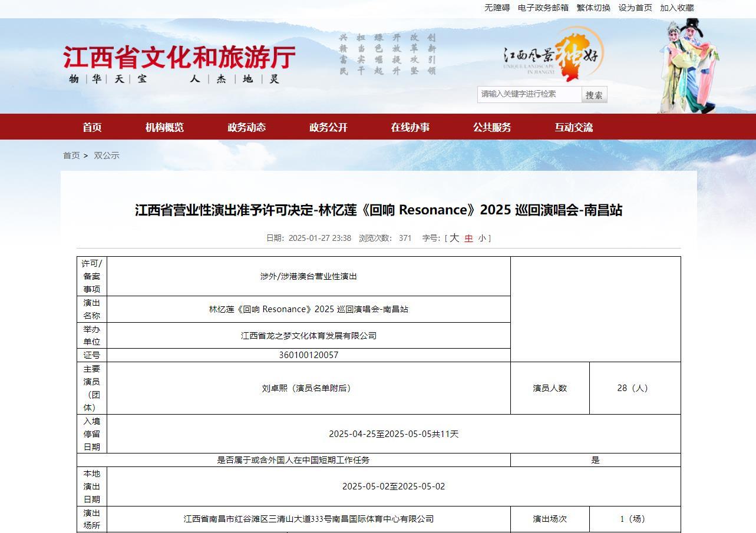756x533 pixels.
Task: Click the 举办单位 header cell
Action: point(91,336)
